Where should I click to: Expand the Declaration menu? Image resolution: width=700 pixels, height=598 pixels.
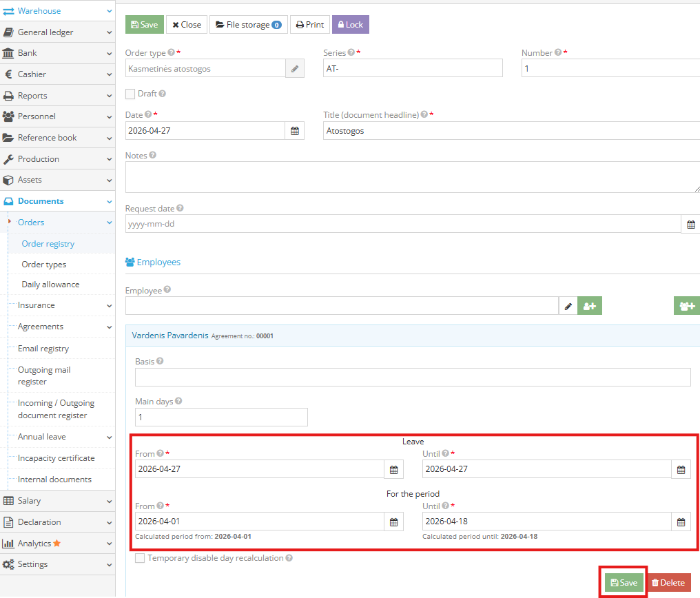(58, 522)
